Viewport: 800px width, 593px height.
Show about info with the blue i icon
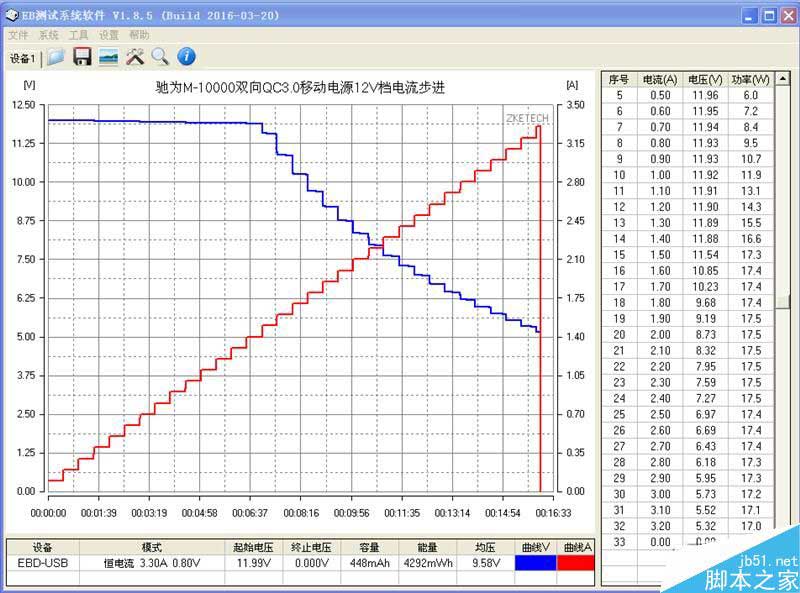186,57
